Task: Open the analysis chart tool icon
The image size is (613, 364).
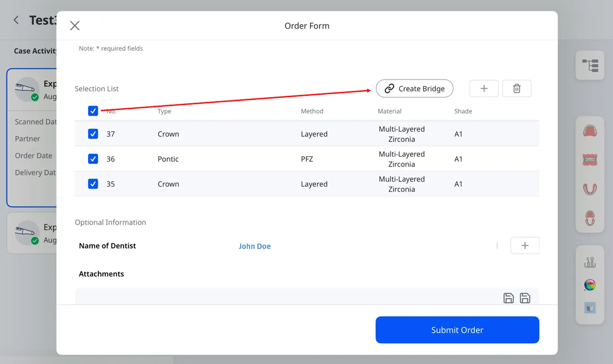Action: coord(590,262)
